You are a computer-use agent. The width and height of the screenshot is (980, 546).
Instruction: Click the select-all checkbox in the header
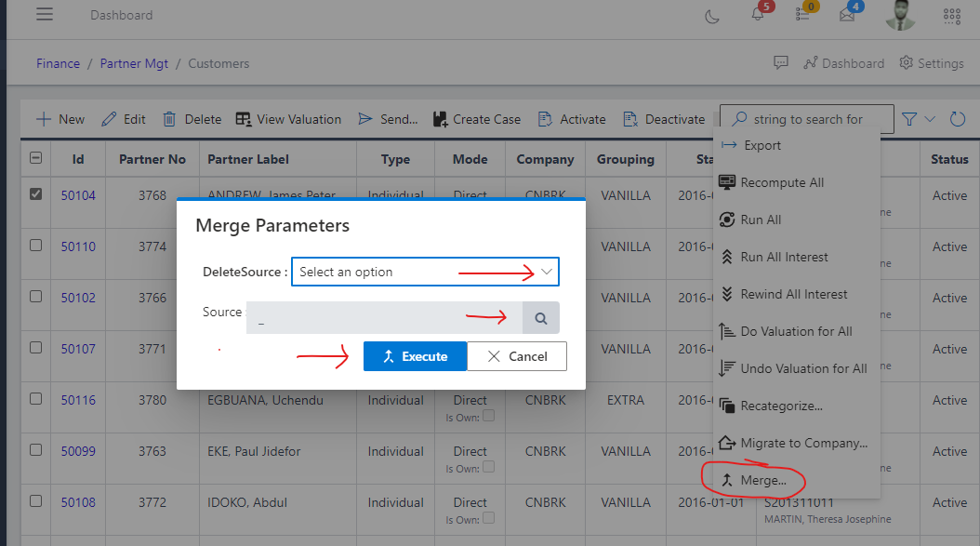(x=34, y=158)
